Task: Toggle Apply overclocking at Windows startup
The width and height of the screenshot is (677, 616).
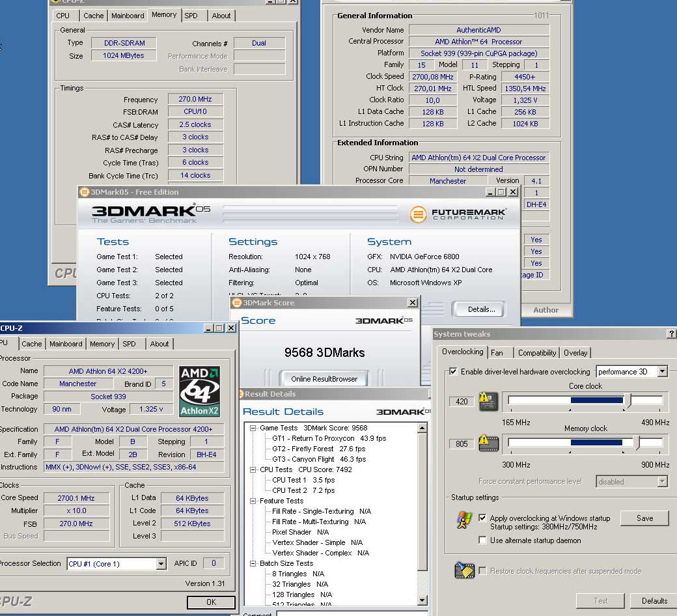Action: pyautogui.click(x=482, y=518)
